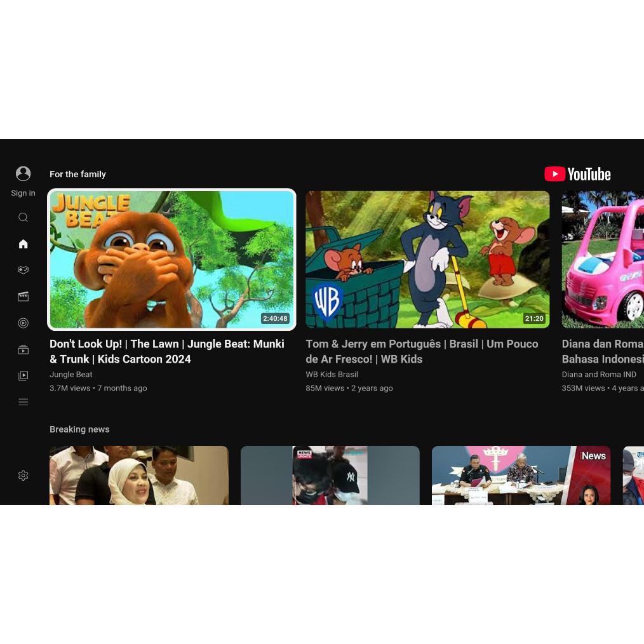Go to Home via the house icon

(23, 244)
